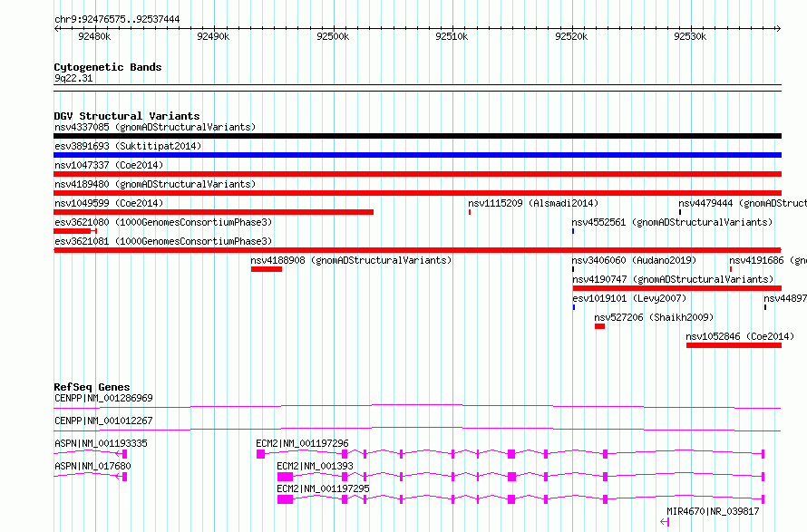807x532 pixels.
Task: Click the nsv4337085 gnomAD label
Action: coord(155,127)
